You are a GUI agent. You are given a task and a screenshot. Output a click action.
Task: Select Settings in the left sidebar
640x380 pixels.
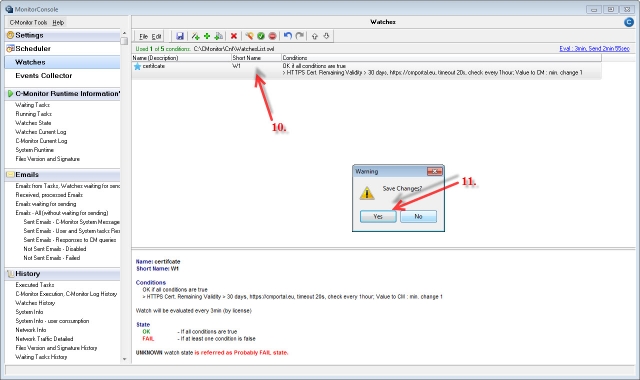29,35
